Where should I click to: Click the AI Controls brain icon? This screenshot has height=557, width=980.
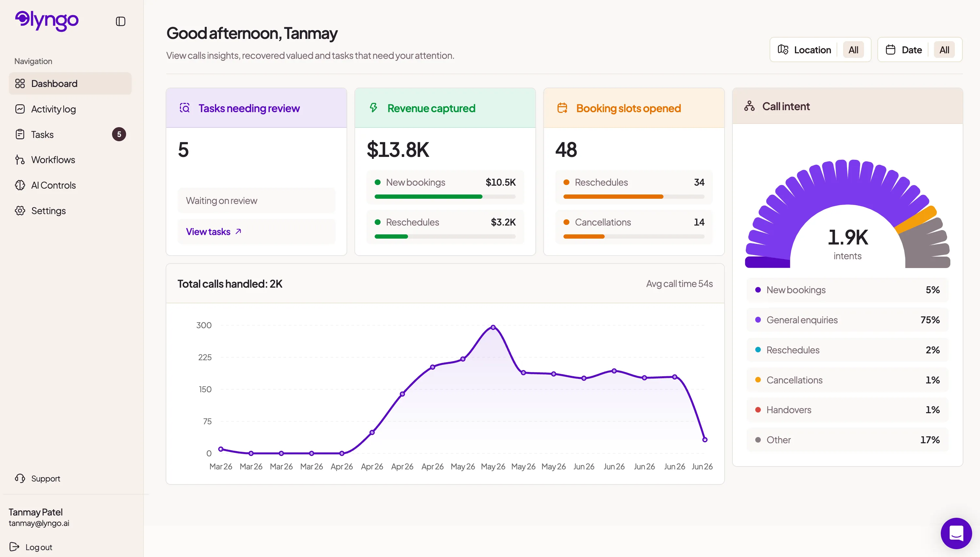[20, 185]
